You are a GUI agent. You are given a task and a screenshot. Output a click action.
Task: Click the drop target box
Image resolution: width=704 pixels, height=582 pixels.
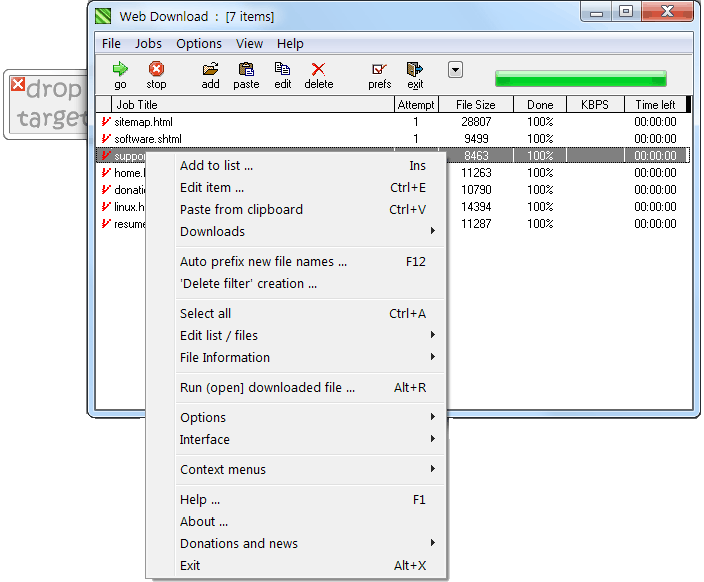(x=47, y=104)
